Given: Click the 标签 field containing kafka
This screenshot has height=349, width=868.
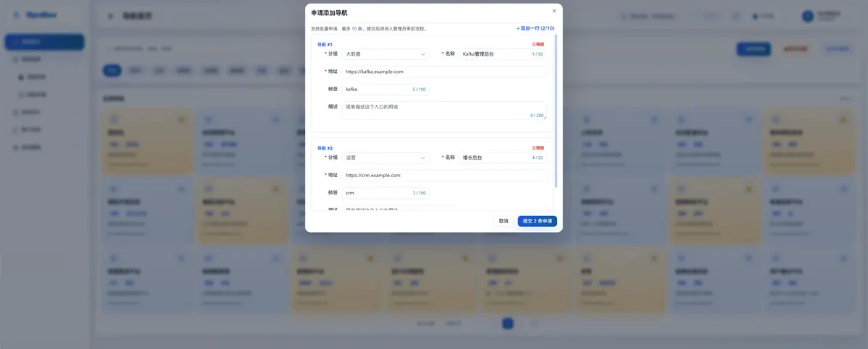Looking at the screenshot, I should tap(386, 90).
